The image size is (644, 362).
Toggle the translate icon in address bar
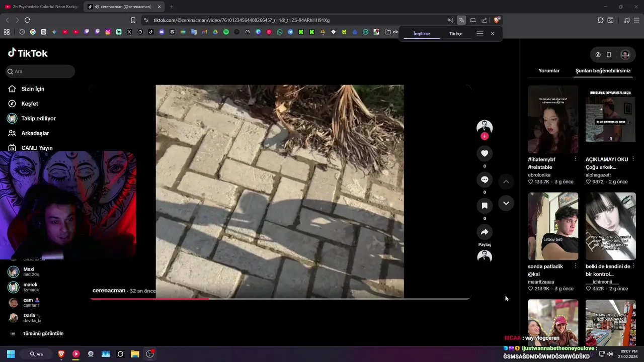click(461, 20)
